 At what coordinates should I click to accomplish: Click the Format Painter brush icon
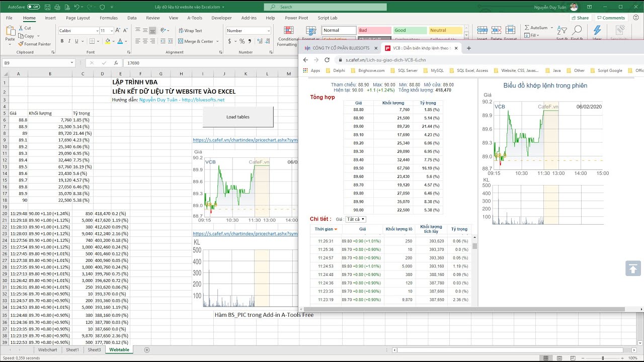(21, 44)
